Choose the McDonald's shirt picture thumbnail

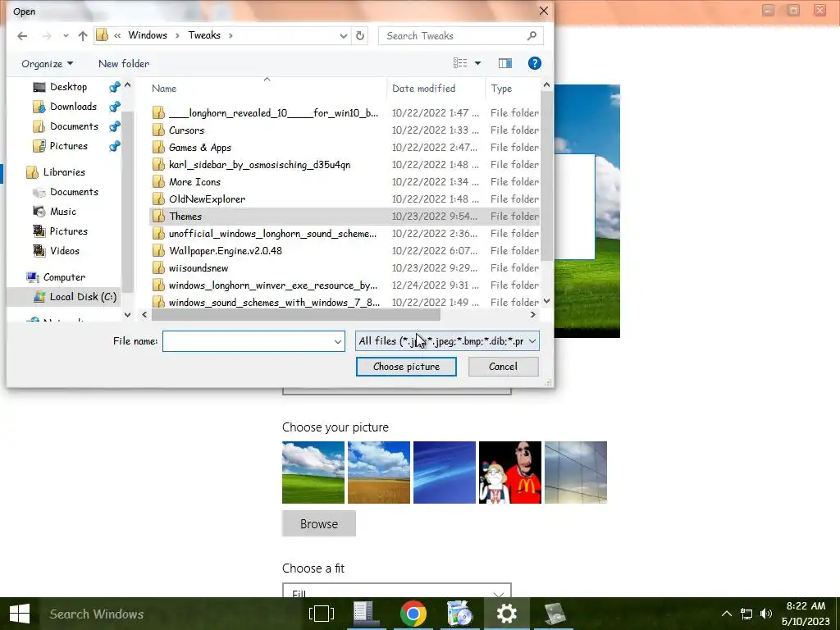tap(510, 472)
